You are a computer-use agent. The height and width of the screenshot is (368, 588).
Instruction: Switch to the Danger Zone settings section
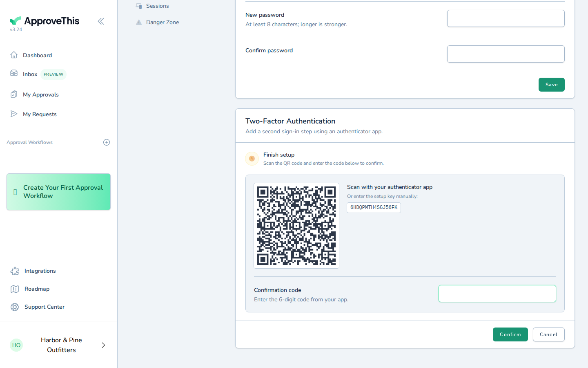coord(163,22)
